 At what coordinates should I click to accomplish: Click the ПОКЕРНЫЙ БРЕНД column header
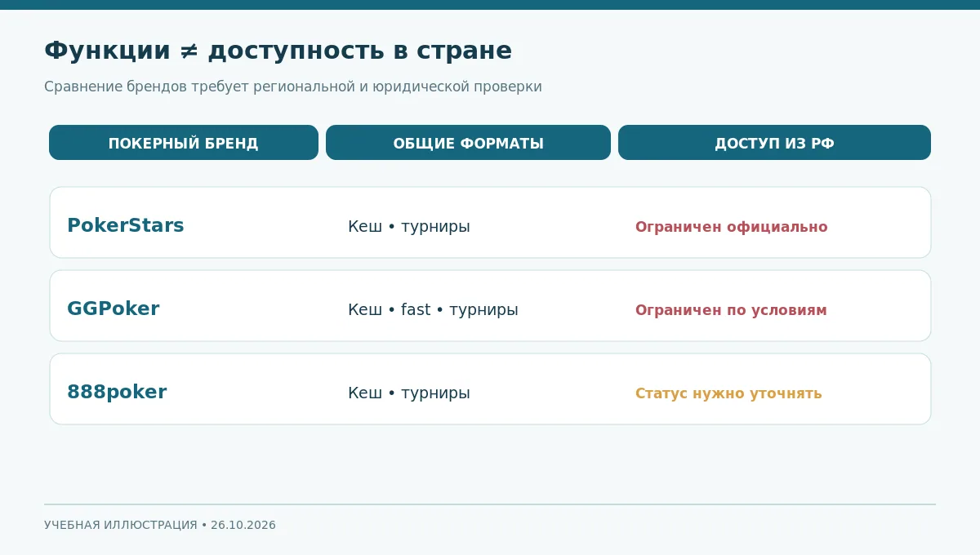tap(184, 143)
